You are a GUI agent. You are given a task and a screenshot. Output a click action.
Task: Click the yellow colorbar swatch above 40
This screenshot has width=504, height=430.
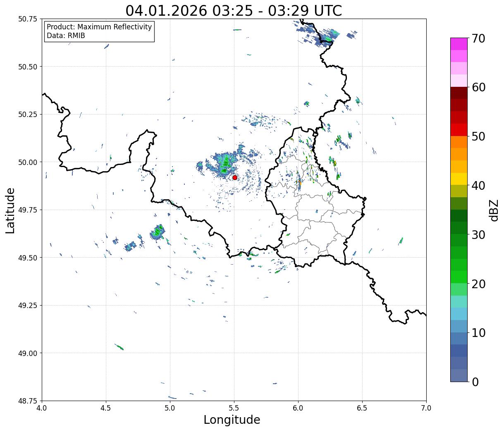(459, 179)
